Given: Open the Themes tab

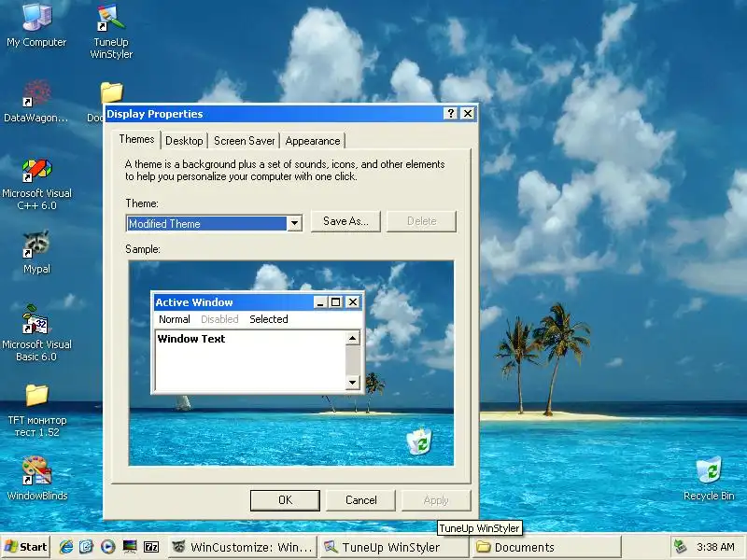Looking at the screenshot, I should (x=136, y=139).
